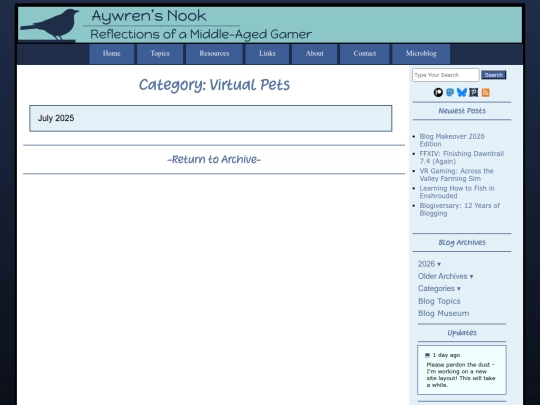Viewport: 540px width, 405px height.
Task: Click the Blog Archives sidebar heading
Action: [462, 242]
